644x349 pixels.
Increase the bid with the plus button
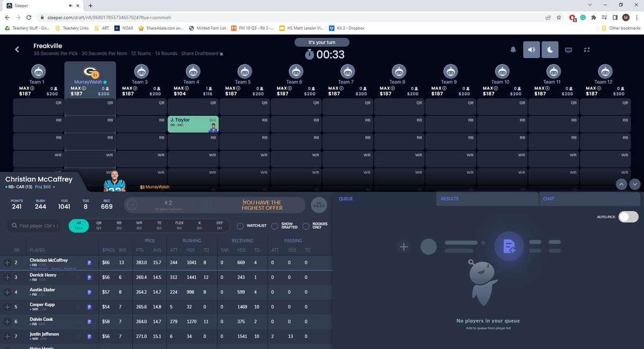click(x=206, y=205)
